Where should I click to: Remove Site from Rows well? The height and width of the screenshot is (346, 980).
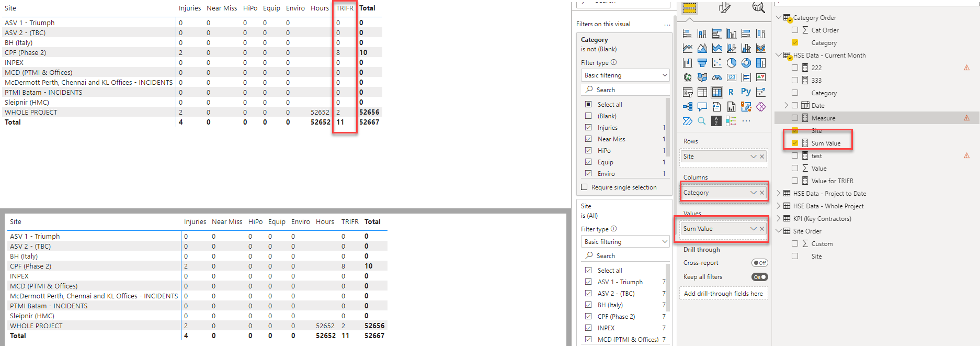tap(762, 157)
